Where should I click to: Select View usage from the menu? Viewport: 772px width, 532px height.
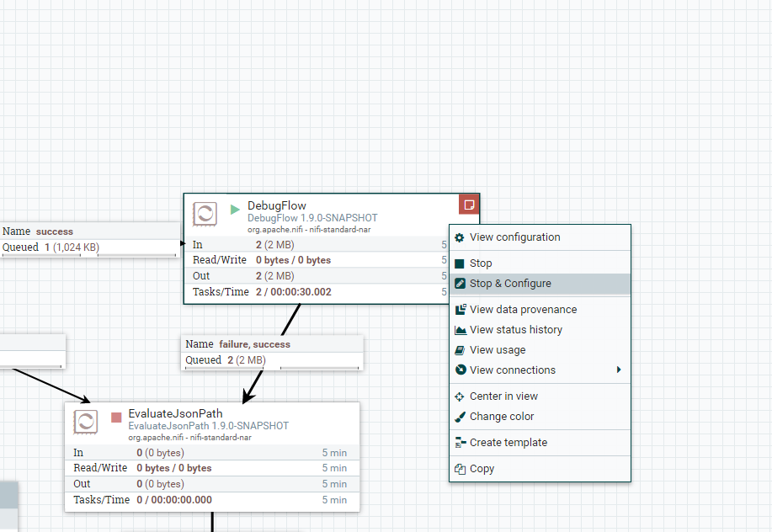click(540, 350)
